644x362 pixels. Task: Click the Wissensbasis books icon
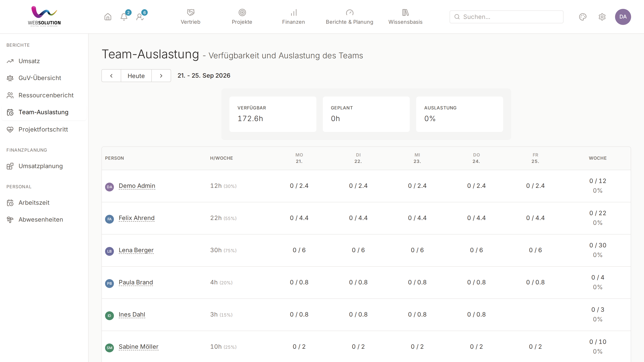tap(405, 12)
